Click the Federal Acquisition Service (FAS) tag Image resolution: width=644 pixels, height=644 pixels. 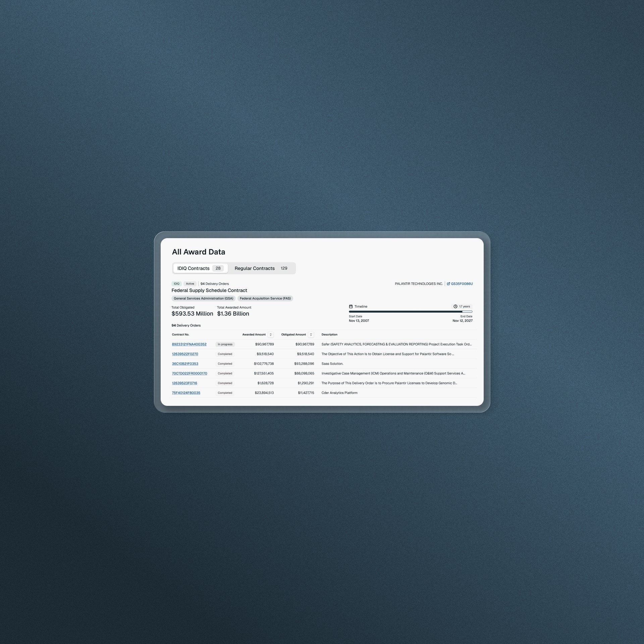pyautogui.click(x=265, y=299)
